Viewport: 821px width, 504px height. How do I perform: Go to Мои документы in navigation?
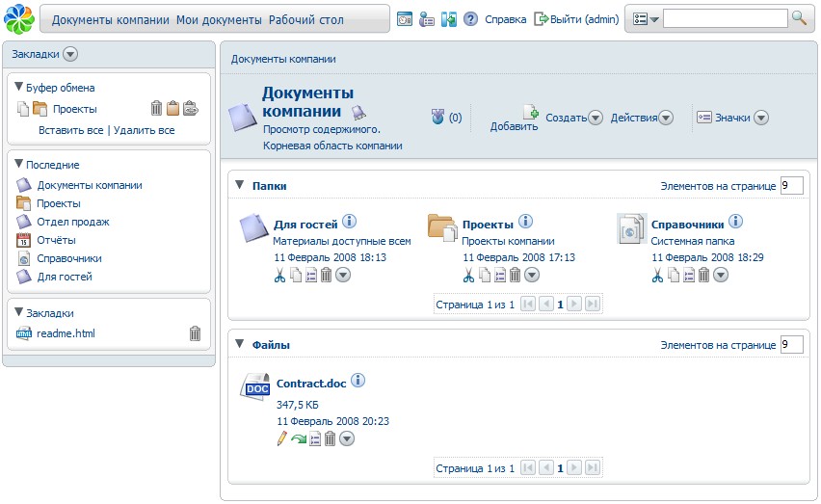(x=219, y=20)
